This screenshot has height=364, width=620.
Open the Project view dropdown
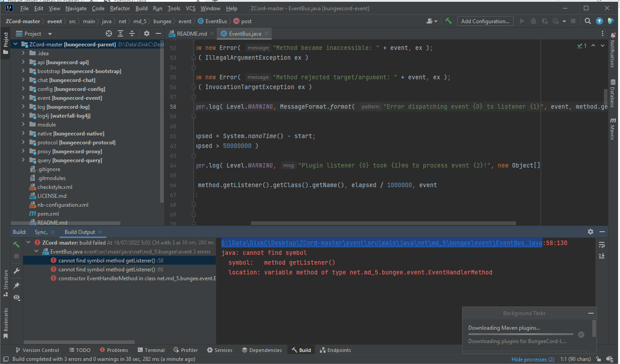[x=50, y=34]
